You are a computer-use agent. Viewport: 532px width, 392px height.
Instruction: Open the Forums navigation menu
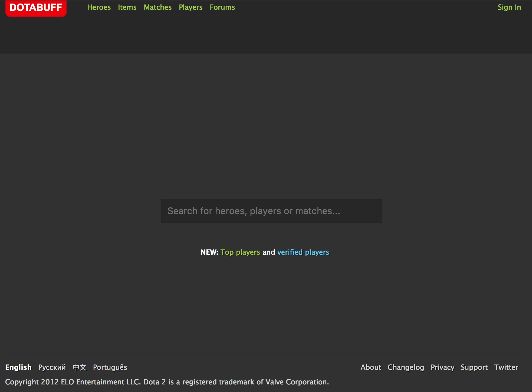(222, 7)
